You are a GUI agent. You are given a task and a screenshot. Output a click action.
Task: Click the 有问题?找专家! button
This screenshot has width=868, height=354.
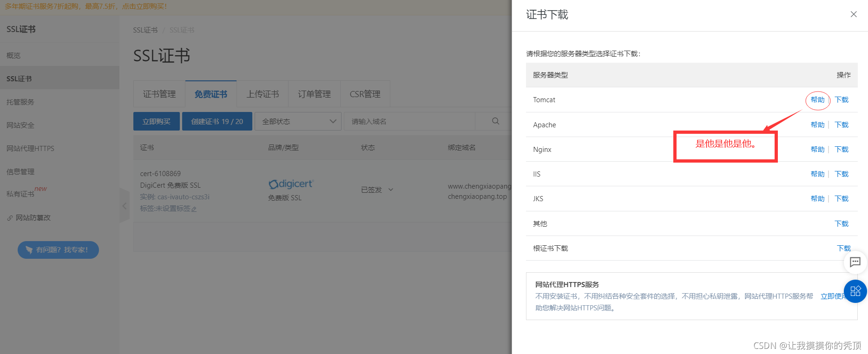(x=58, y=250)
